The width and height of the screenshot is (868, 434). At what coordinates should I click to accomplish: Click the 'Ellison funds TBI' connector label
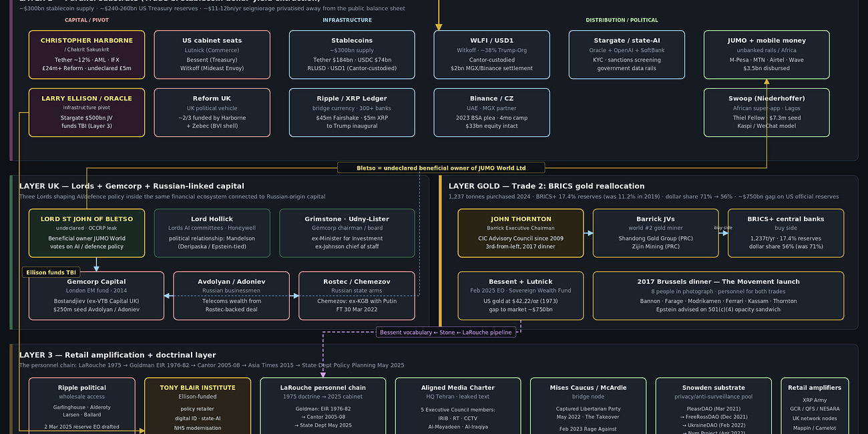coord(52,272)
